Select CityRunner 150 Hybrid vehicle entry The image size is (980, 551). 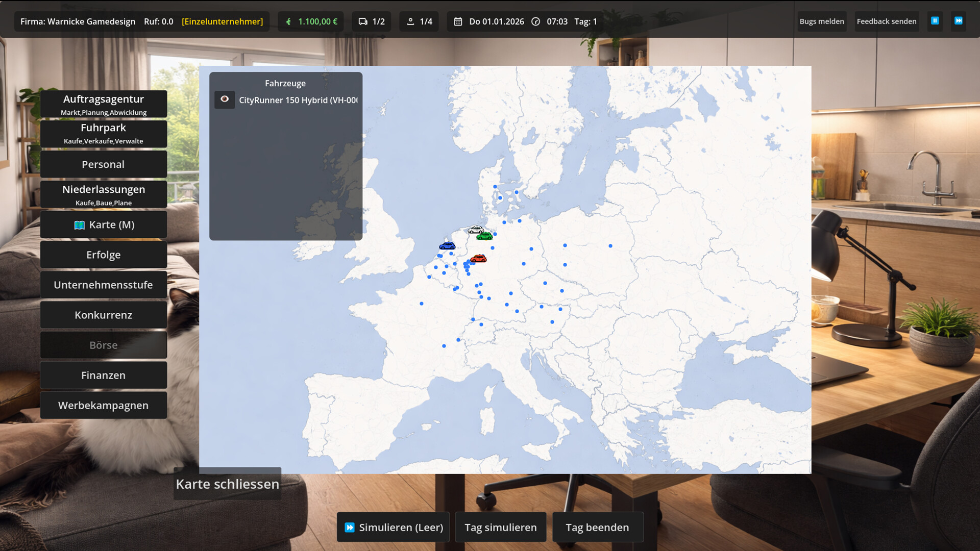coord(298,100)
